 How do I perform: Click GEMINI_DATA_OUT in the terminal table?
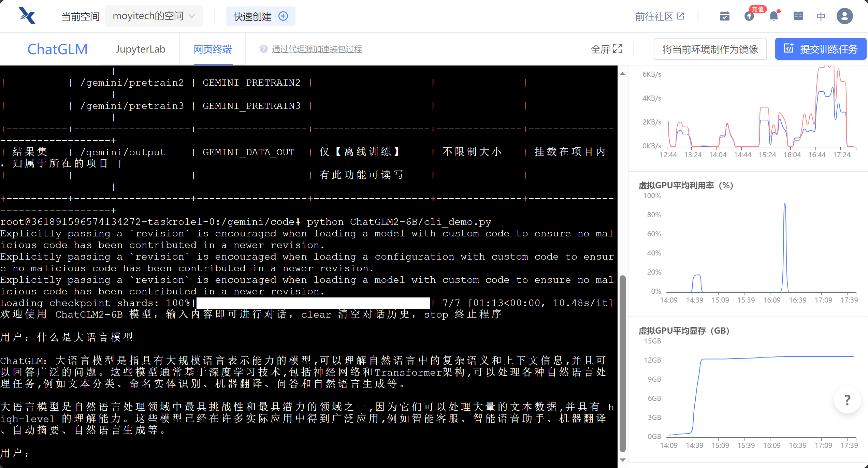pos(248,152)
